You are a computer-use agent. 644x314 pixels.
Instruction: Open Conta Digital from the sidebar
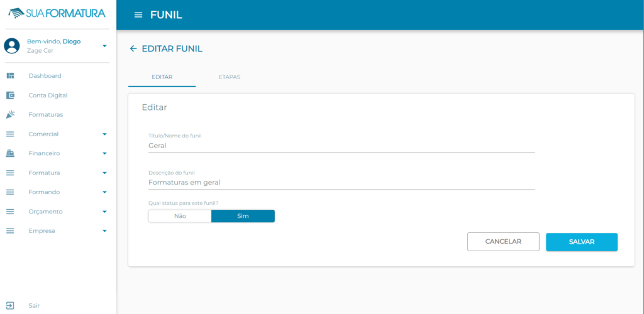[48, 95]
